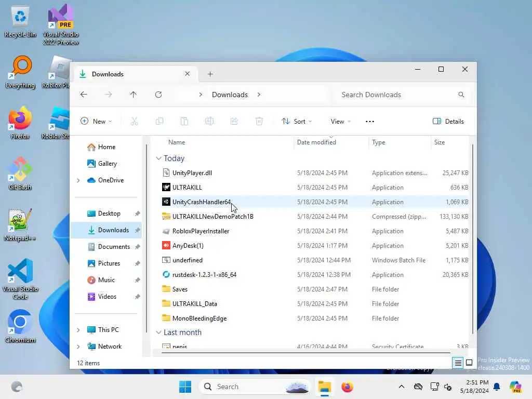Click the Copy toolbar icon
Image resolution: width=532 pixels, height=399 pixels.
[159, 121]
